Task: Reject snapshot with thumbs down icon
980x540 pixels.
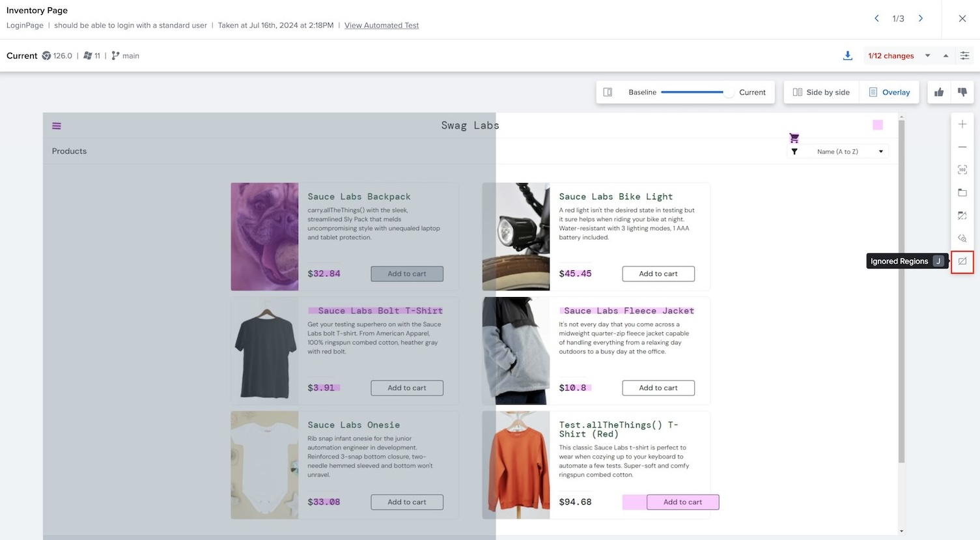Action: coord(962,92)
